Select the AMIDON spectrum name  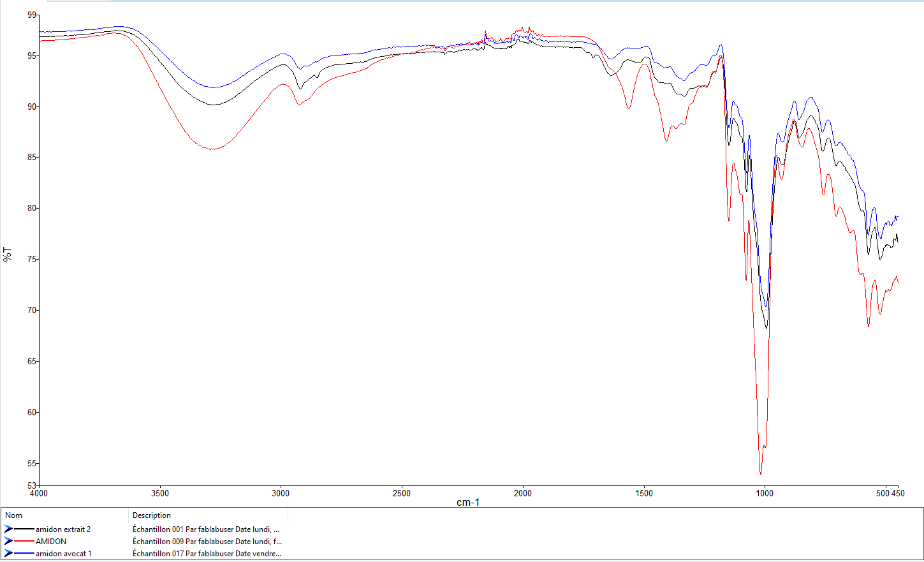point(51,542)
